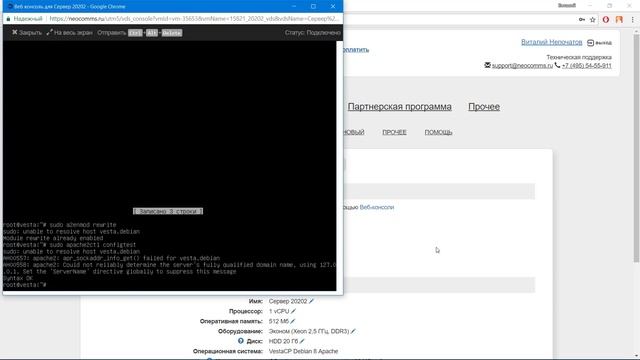
Task: Close the web console via Закрыть
Action: click(27, 33)
